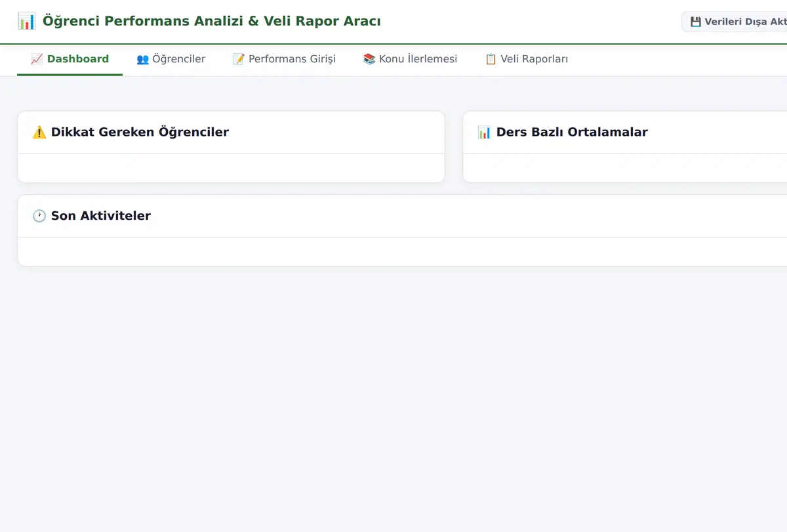
Task: Go to the Performans Girişi tab
Action: point(284,59)
